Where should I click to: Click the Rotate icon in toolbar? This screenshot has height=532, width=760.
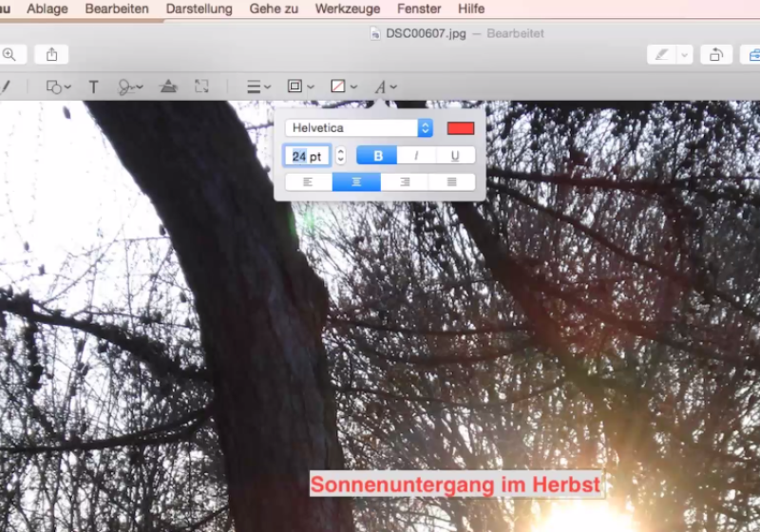[716, 55]
